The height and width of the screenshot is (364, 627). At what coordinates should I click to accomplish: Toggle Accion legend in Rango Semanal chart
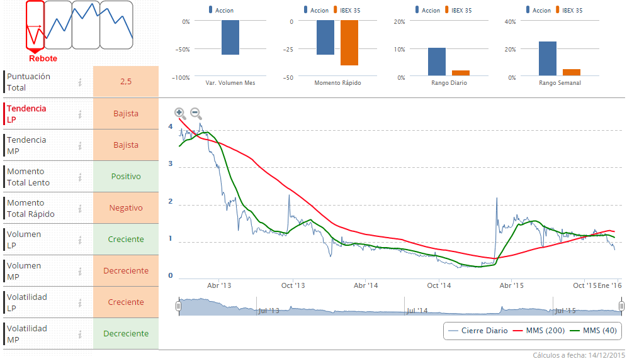click(x=538, y=10)
